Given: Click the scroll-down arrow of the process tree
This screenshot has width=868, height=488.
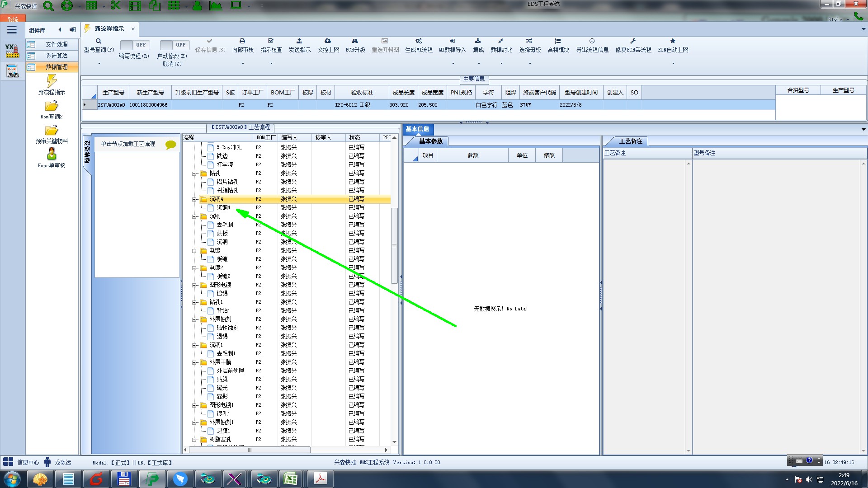Looking at the screenshot, I should click(x=394, y=442).
